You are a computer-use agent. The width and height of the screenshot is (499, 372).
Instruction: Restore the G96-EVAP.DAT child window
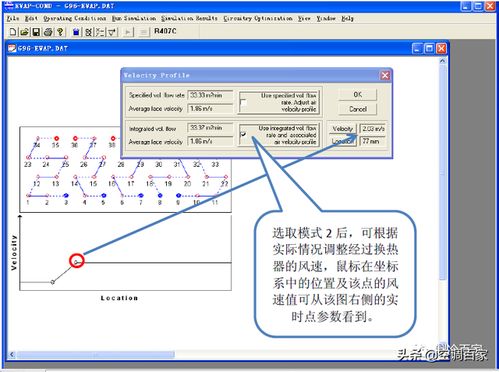[x=429, y=49]
